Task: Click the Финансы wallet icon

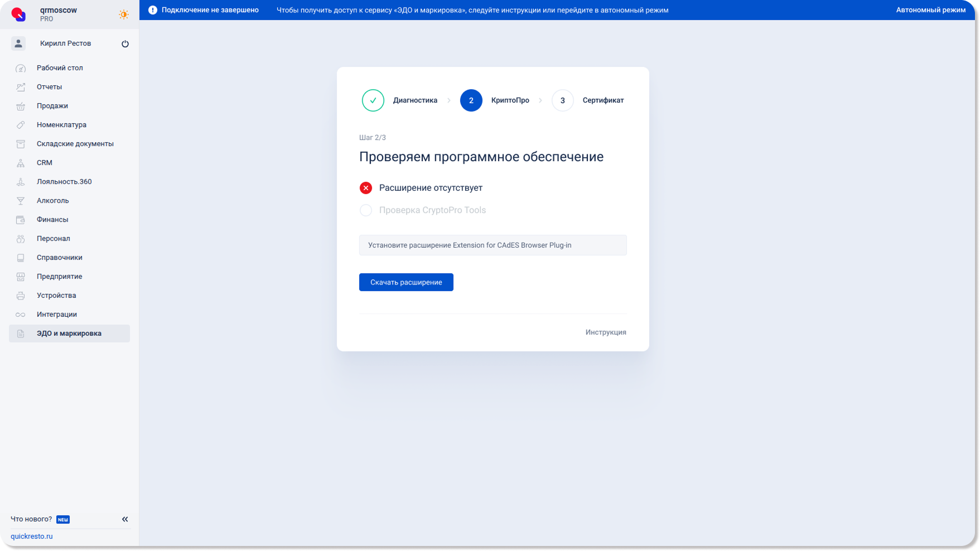Action: pos(21,220)
